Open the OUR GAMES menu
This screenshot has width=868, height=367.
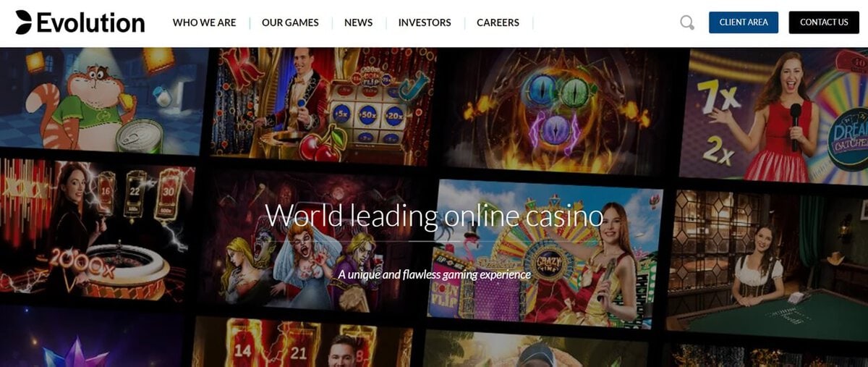click(290, 22)
